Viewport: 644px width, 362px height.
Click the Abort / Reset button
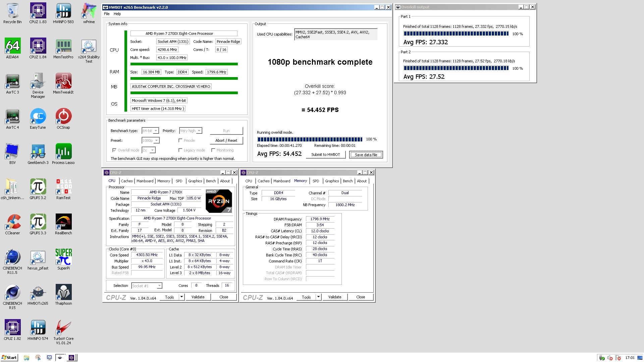click(x=226, y=140)
